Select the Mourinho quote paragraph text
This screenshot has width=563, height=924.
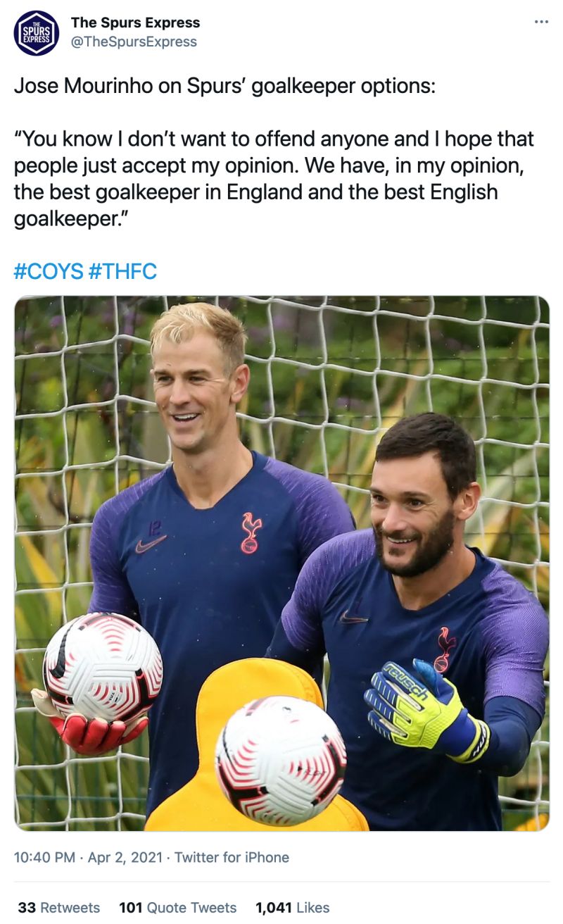pyautogui.click(x=274, y=179)
